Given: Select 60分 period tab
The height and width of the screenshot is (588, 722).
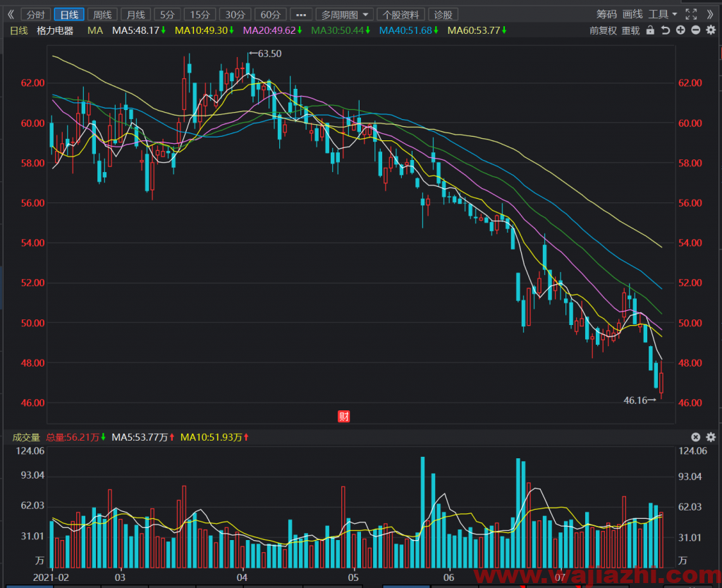Looking at the screenshot, I should [x=271, y=15].
